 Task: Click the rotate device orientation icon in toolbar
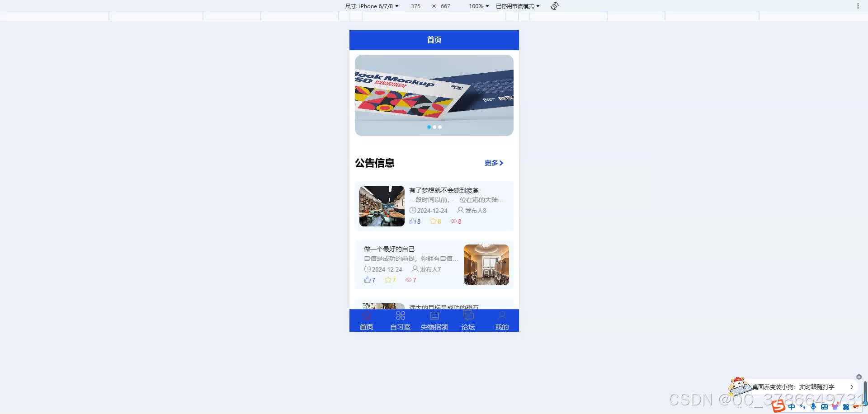(555, 6)
